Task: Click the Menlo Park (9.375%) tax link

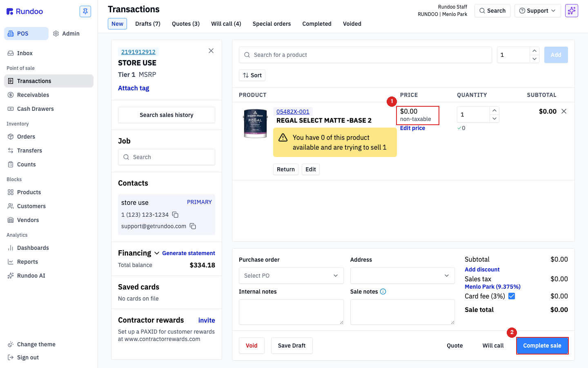Action: point(492,287)
